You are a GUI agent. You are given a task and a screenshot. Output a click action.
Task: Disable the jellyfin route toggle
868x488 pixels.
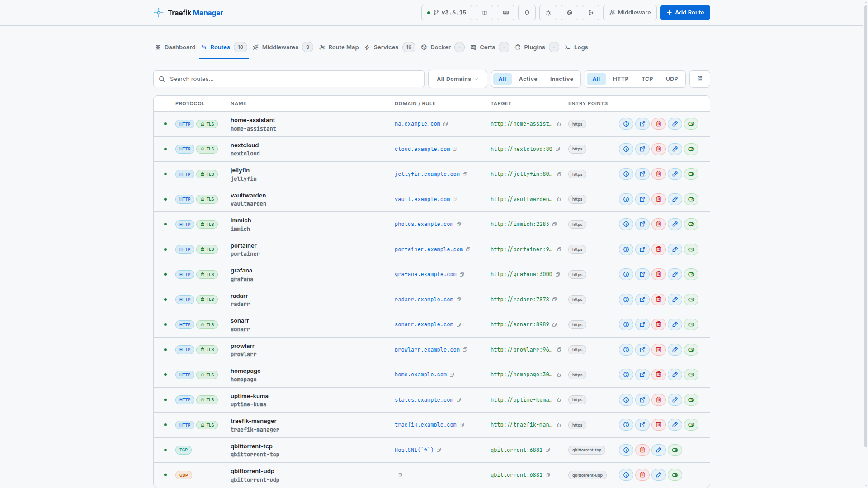[x=691, y=174]
